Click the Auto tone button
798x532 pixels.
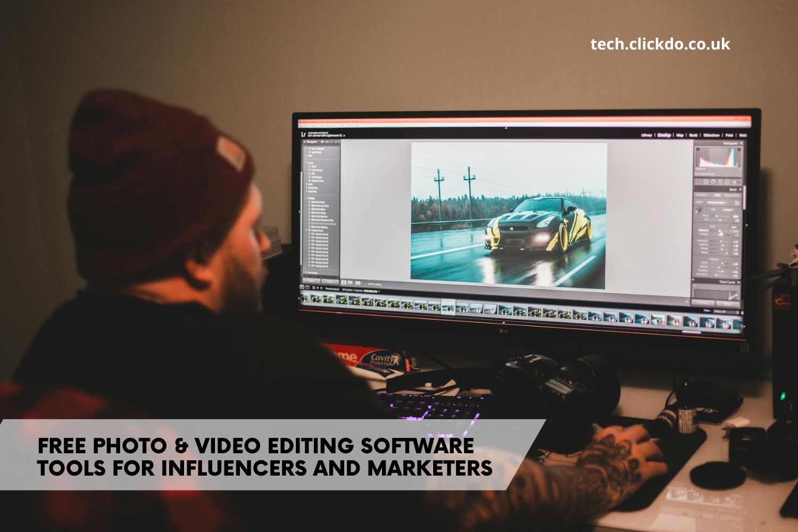coord(733,227)
